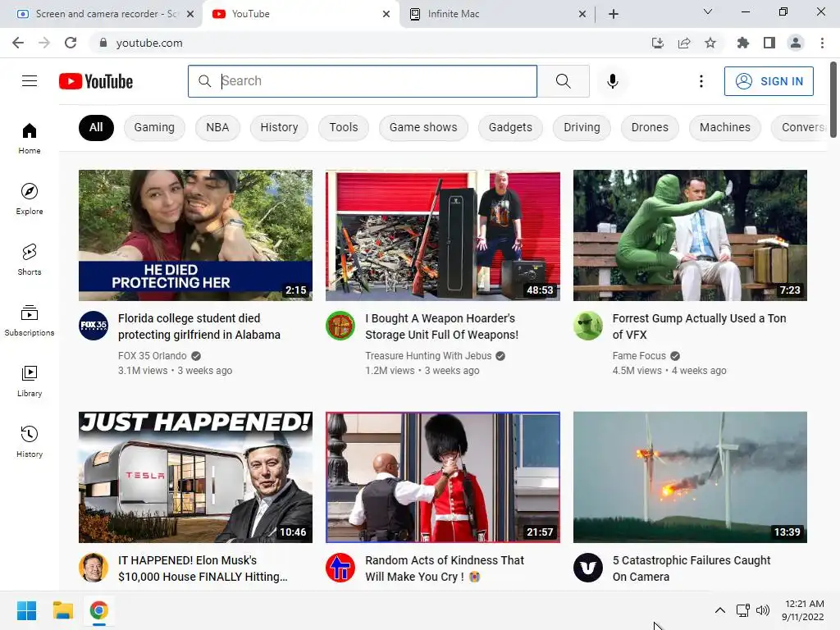
Task: Open Chrome extensions puzzle icon
Action: click(x=742, y=43)
